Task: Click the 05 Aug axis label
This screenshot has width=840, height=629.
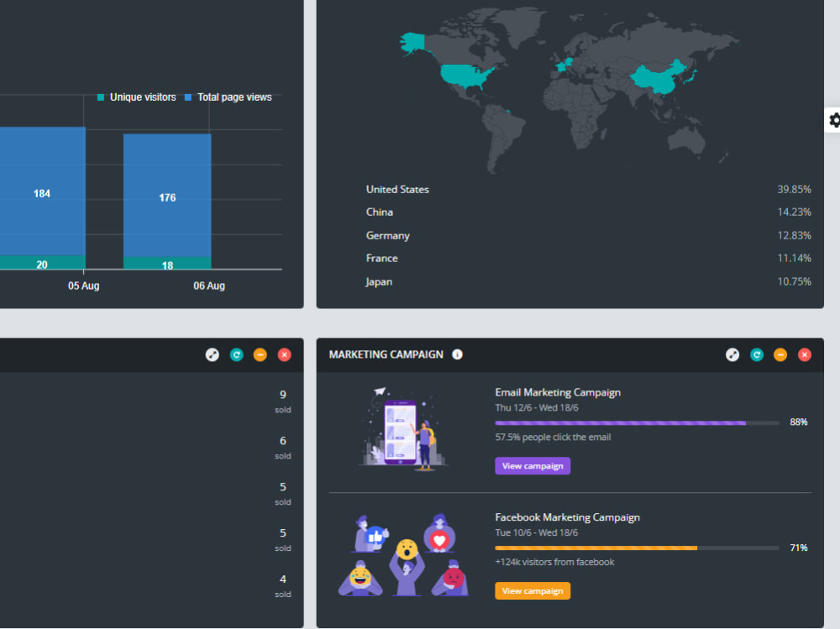Action: pos(83,286)
